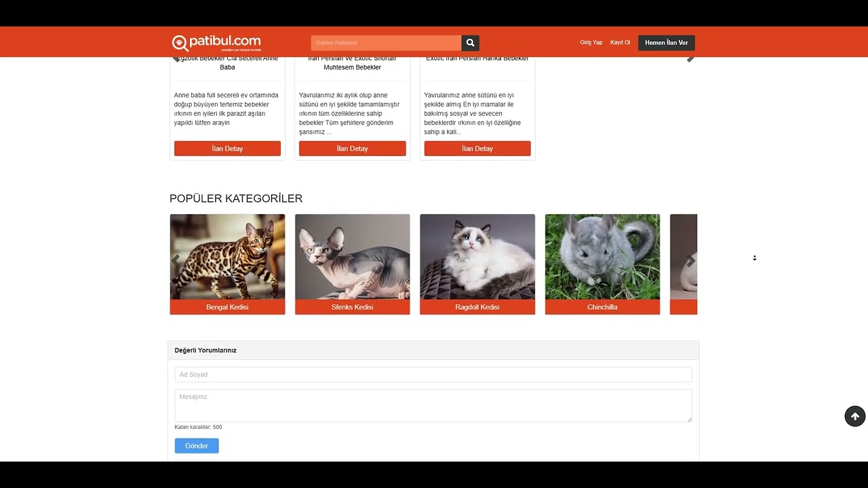Click the POPÜLER KATEGORİLER heading

click(x=236, y=199)
